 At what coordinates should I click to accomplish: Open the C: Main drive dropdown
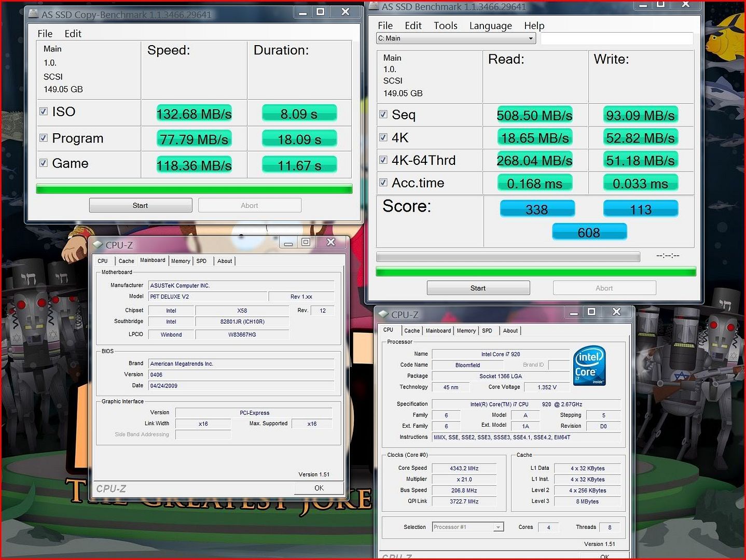click(456, 38)
